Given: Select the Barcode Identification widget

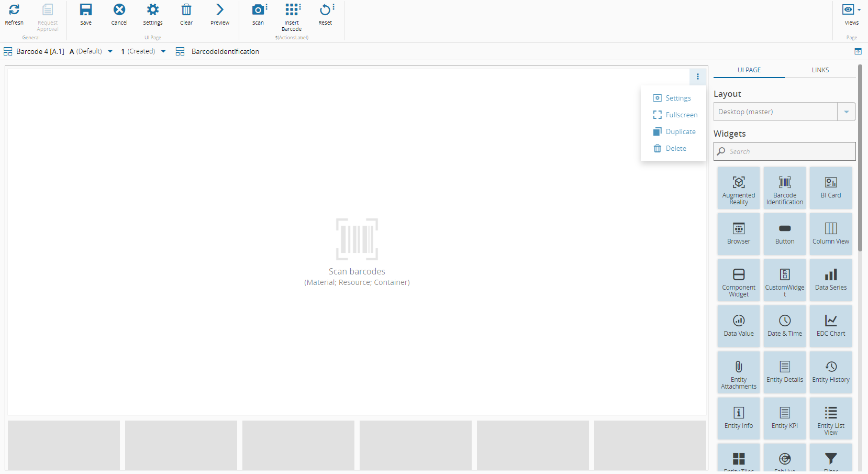Looking at the screenshot, I should [x=784, y=188].
